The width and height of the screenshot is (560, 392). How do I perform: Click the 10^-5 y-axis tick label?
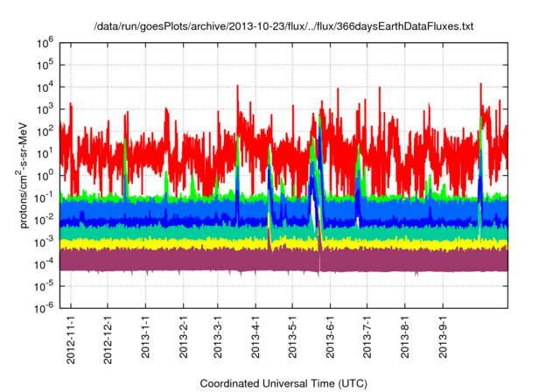[x=44, y=286]
